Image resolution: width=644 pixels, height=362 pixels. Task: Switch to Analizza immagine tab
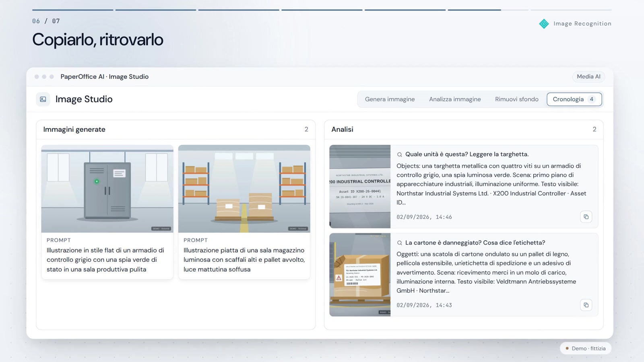(x=455, y=99)
